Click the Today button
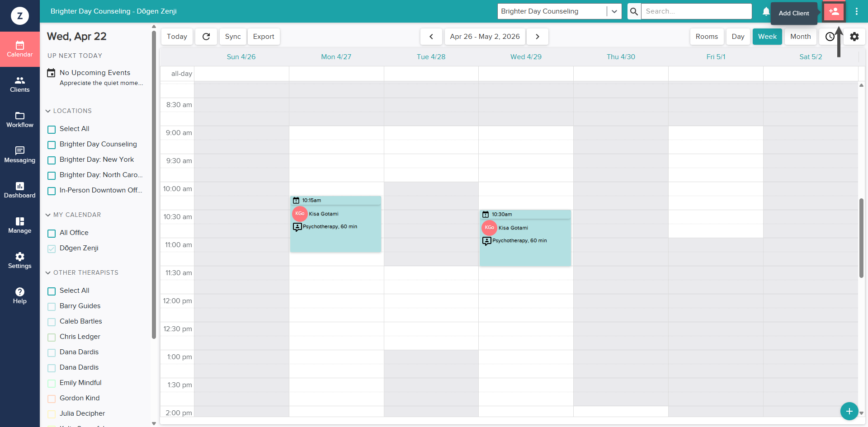This screenshot has width=868, height=427. pyautogui.click(x=177, y=37)
